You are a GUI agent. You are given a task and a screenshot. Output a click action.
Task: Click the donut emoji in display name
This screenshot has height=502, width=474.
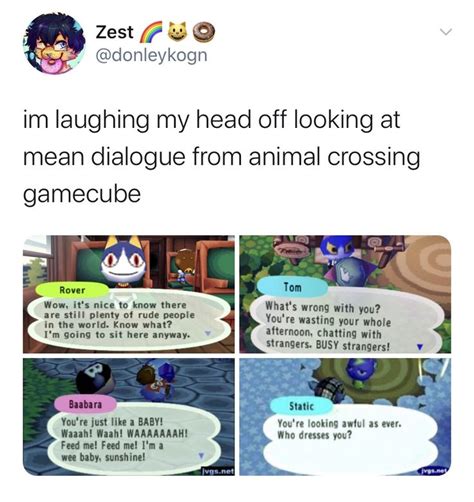204,32
